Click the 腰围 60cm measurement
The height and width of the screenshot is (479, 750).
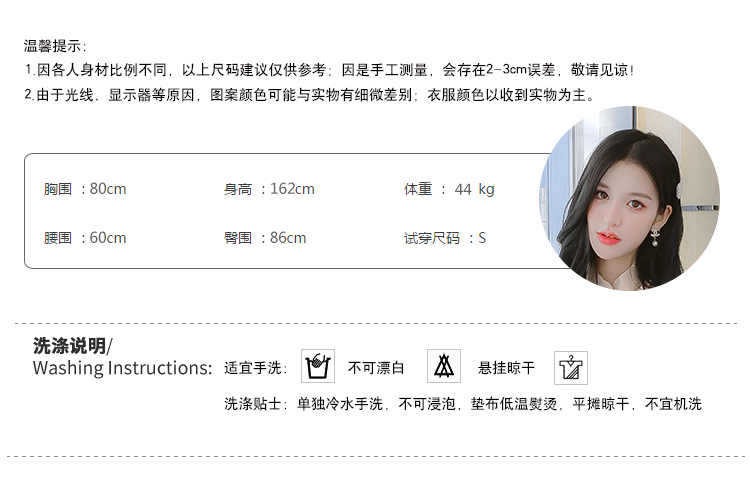[x=85, y=238]
